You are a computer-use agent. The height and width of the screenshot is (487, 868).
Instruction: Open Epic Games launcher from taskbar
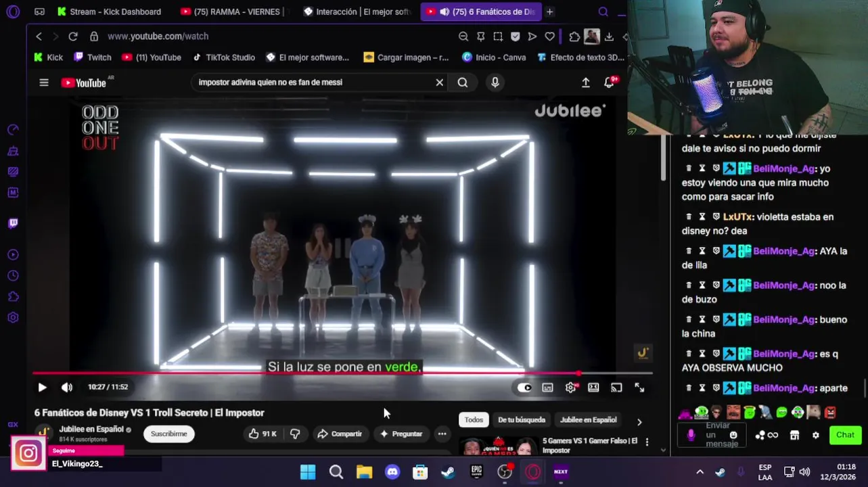pos(476,471)
